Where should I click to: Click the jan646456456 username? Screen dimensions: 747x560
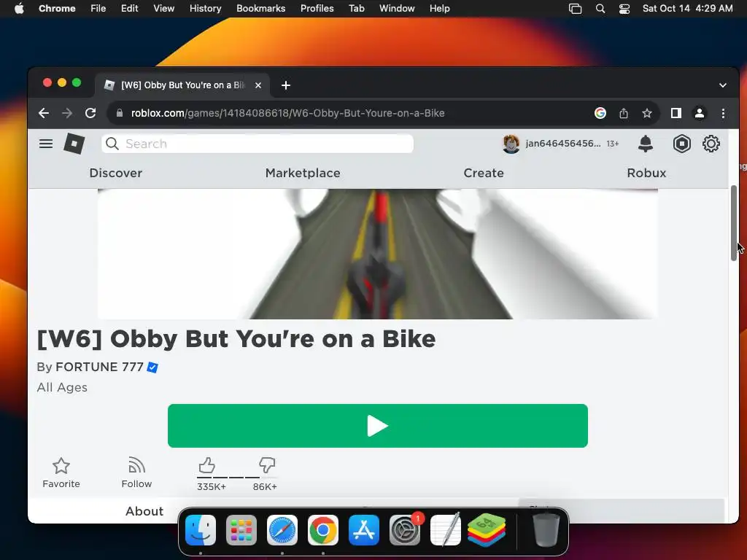563,144
